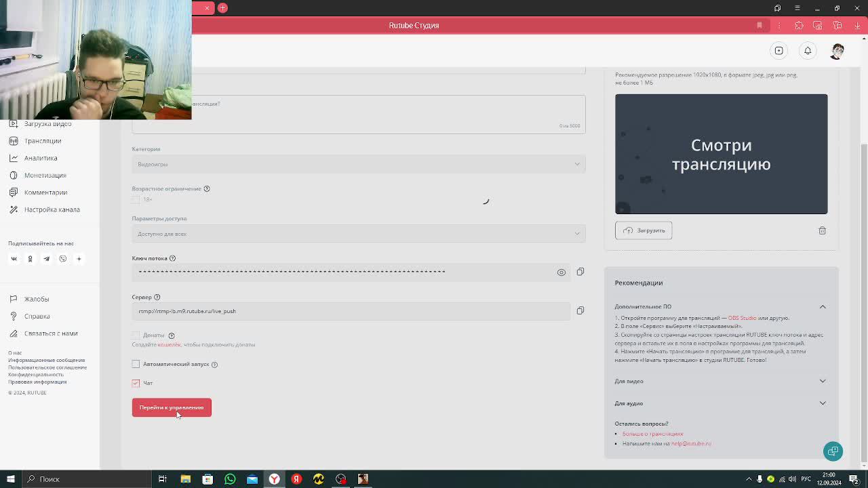Open browser downloads arrow icon
868x488 pixels.
coord(857,25)
